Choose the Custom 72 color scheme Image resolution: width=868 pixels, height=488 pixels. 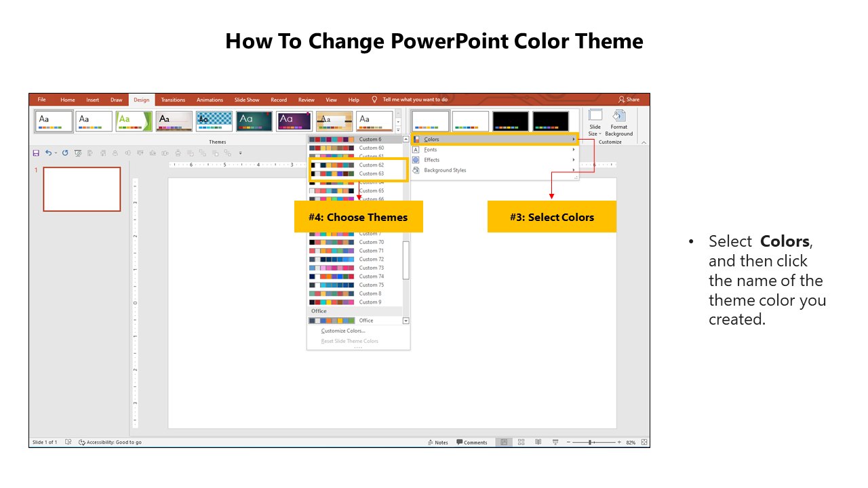355,260
